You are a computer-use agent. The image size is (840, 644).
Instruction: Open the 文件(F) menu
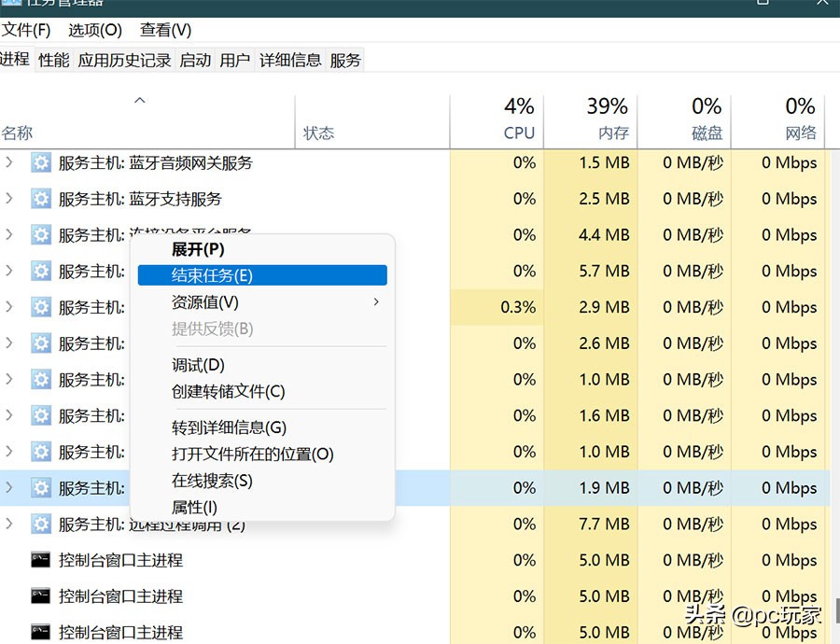[26, 31]
